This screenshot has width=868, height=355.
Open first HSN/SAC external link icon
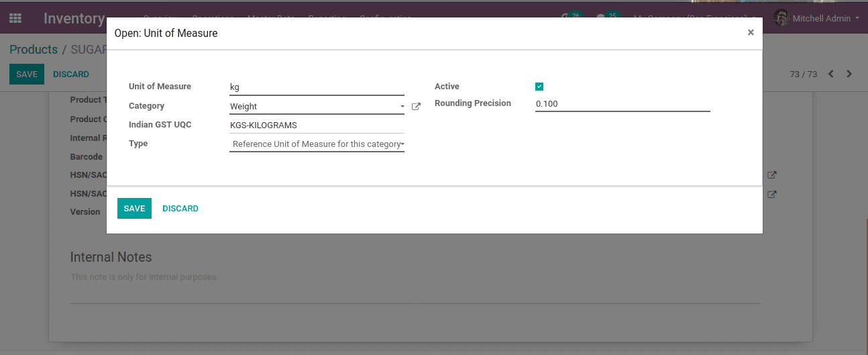point(772,175)
